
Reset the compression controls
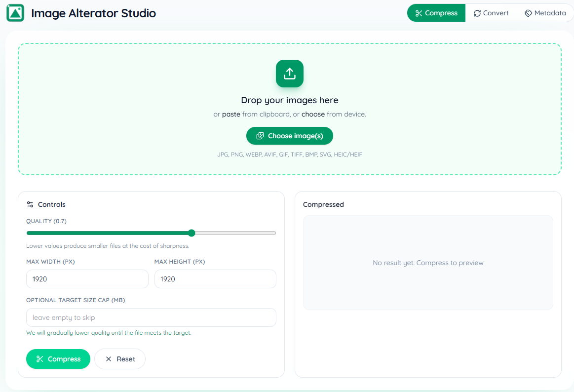pos(120,359)
